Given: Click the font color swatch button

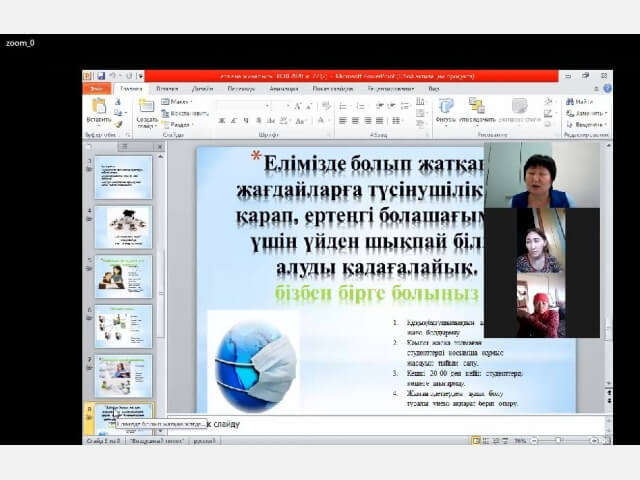Looking at the screenshot, I should [x=321, y=121].
